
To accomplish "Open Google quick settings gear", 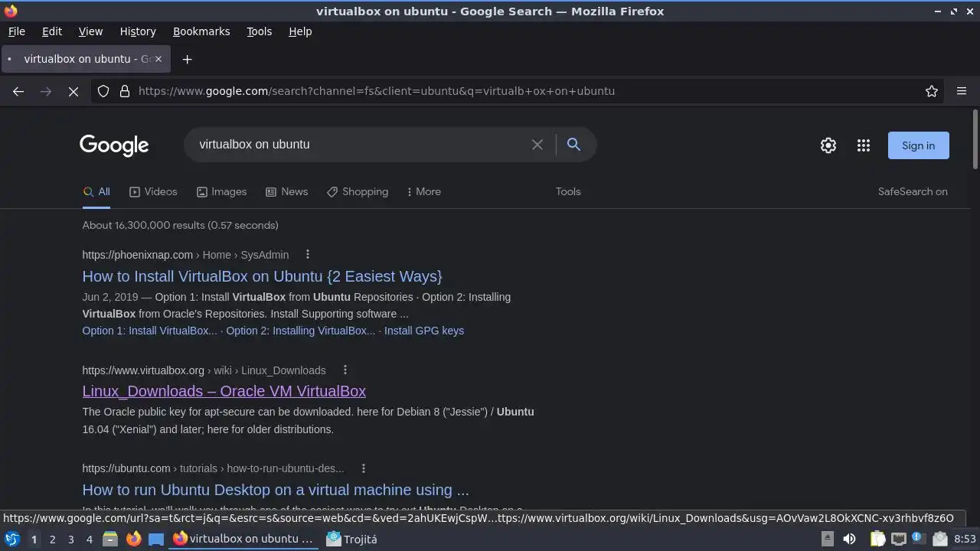I will click(828, 145).
